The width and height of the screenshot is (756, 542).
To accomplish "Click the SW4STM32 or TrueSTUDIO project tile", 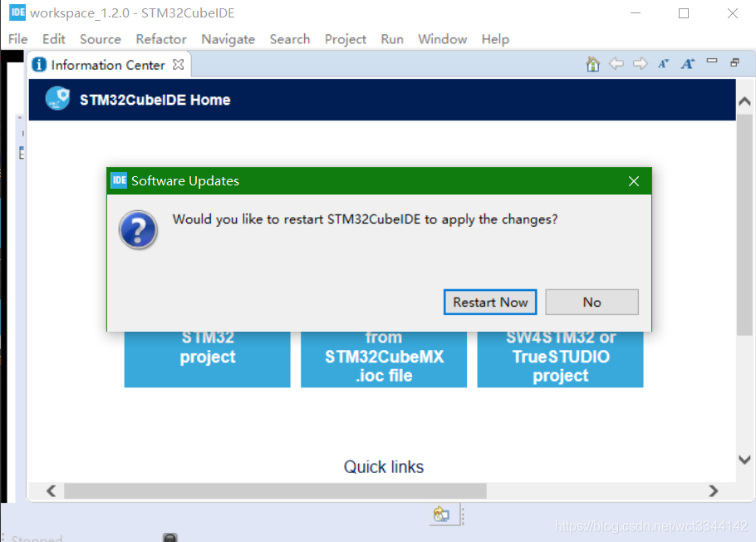I will point(560,358).
